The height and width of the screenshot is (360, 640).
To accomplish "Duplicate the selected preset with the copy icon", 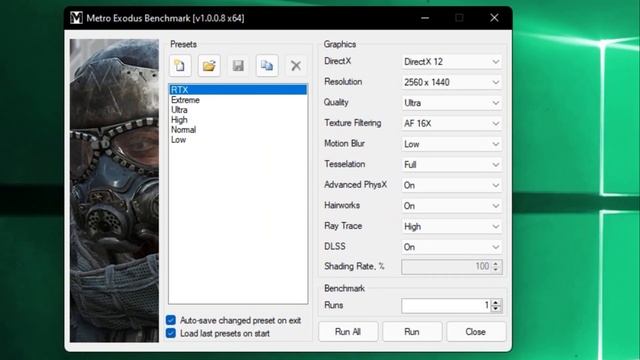I will [267, 66].
